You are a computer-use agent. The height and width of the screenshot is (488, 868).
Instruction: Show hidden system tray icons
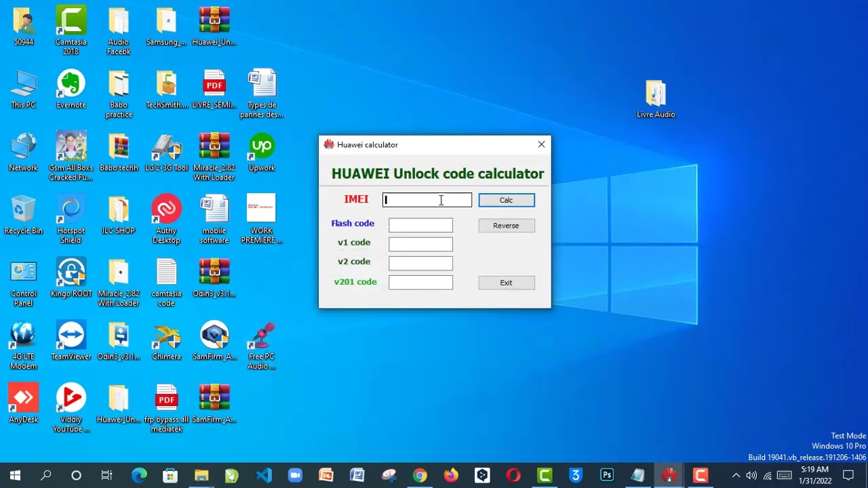coord(736,475)
